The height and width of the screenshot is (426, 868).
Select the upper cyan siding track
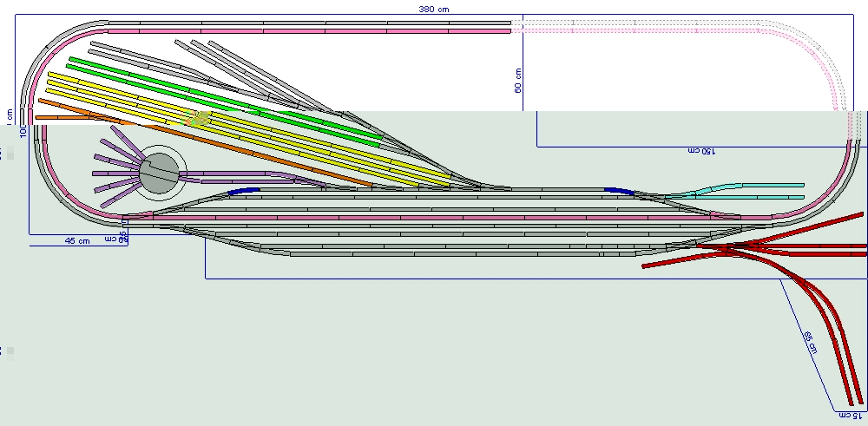click(764, 185)
